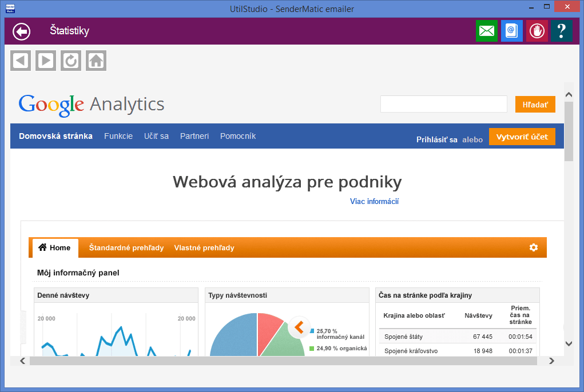Click the 25,70 % informačný kanál legend

click(x=337, y=334)
